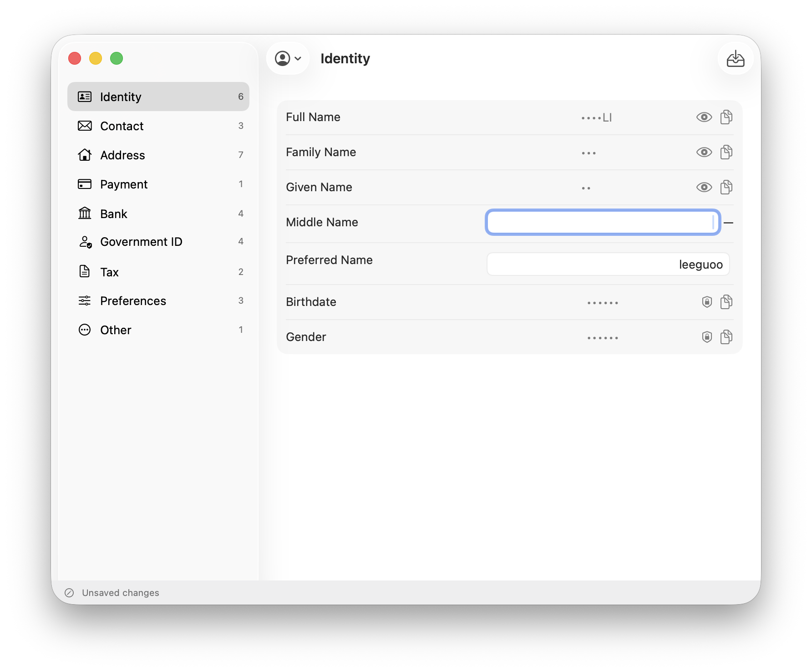Open the profile switcher dropdown

pyautogui.click(x=288, y=58)
